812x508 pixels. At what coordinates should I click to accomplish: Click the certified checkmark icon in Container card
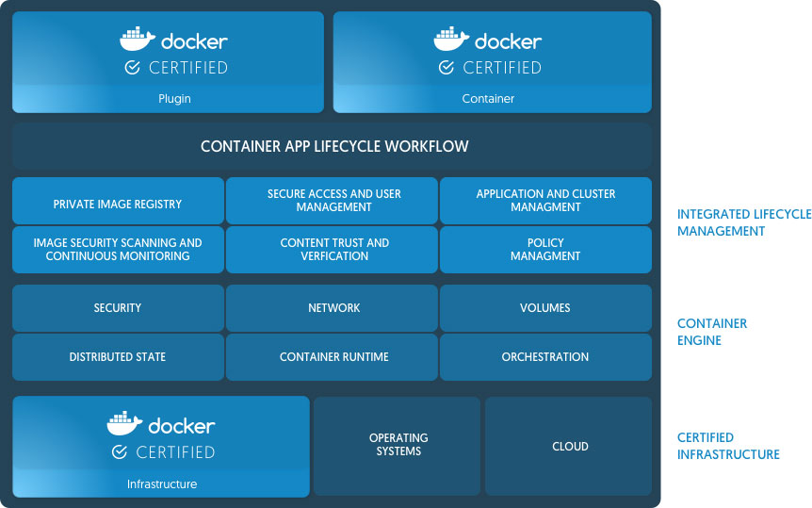click(x=447, y=68)
